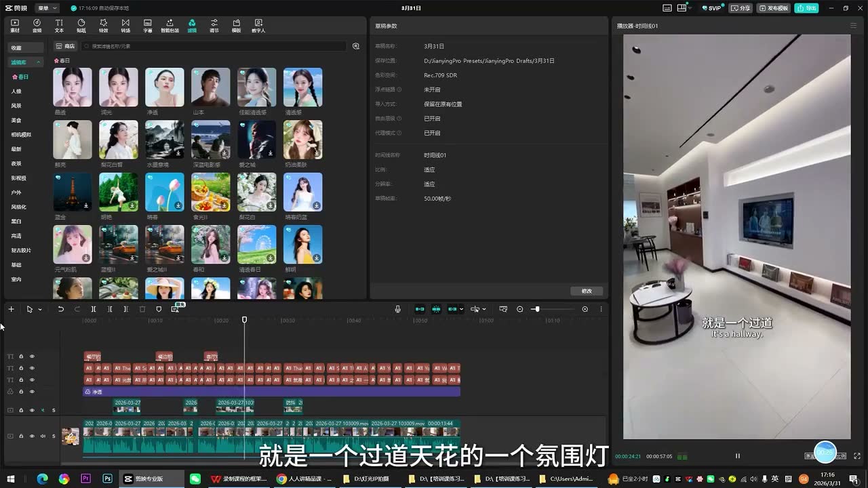Viewport: 868px width, 488px height.
Task: Click the filter icon beside search box
Action: (356, 46)
